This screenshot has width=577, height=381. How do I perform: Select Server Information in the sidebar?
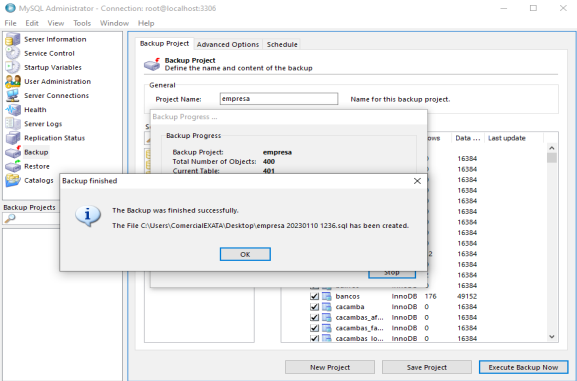55,39
